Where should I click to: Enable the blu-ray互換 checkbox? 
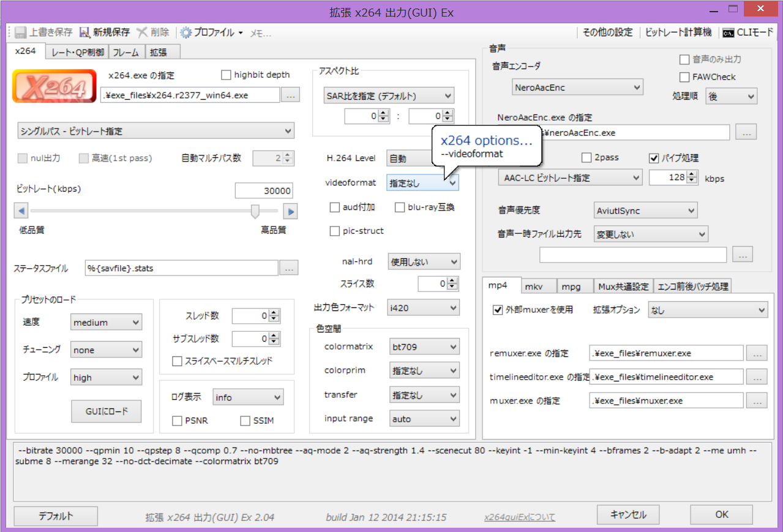coord(400,208)
